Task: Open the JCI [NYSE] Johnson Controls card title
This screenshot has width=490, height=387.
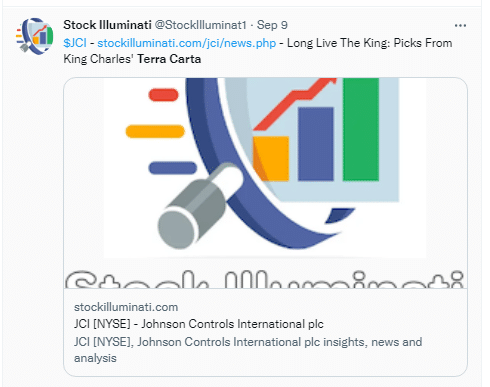Action: tap(199, 324)
